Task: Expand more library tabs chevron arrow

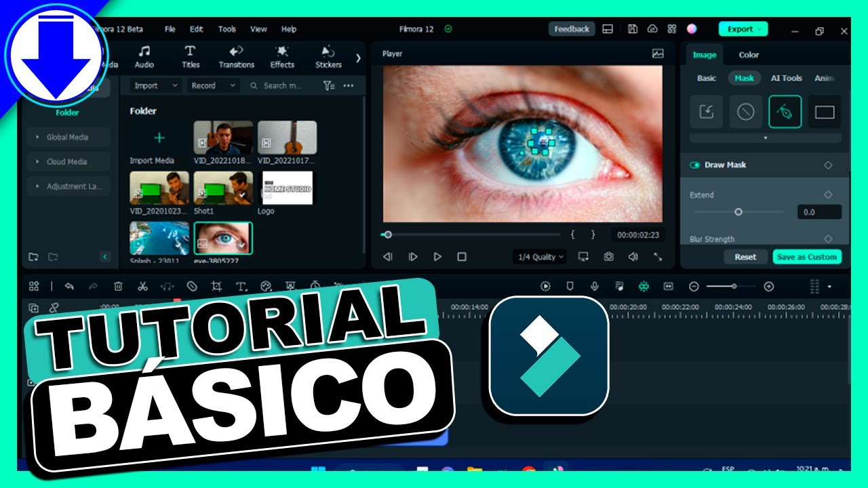Action: (358, 58)
